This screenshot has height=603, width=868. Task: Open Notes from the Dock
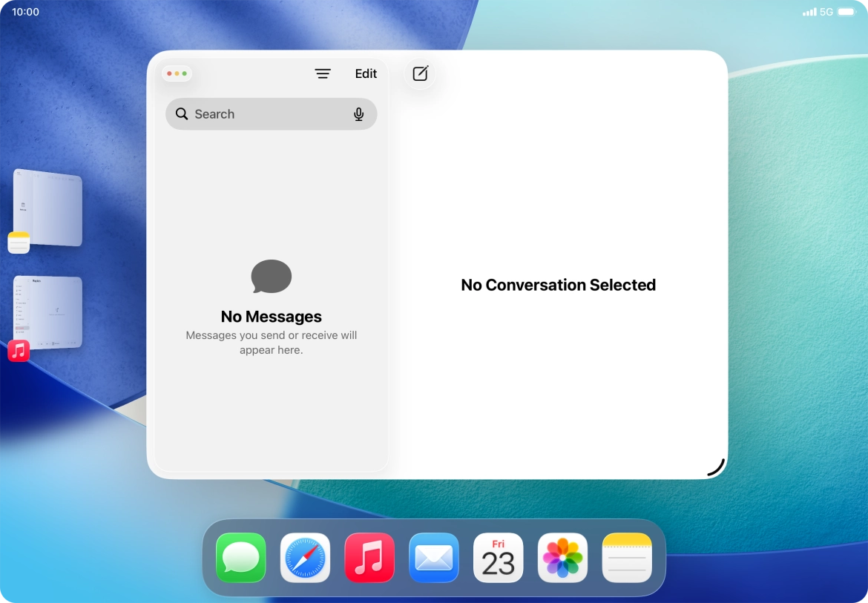click(x=626, y=558)
